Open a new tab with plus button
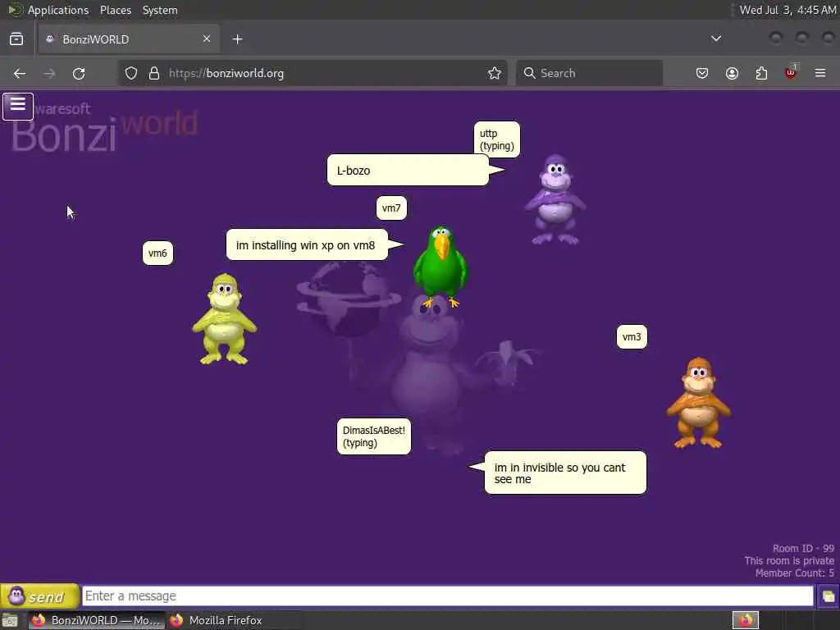The image size is (840, 630). pyautogui.click(x=237, y=39)
